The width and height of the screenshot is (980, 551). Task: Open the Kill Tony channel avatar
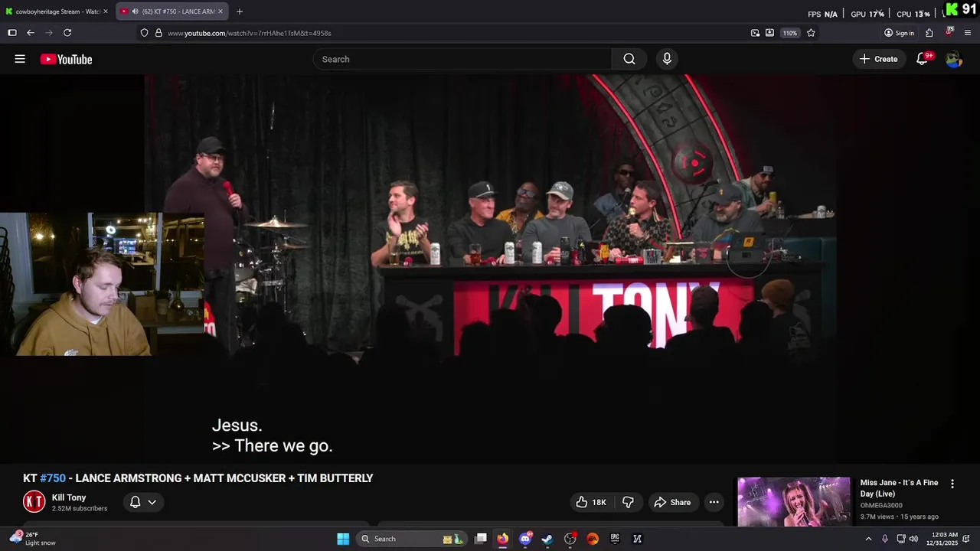coord(34,502)
